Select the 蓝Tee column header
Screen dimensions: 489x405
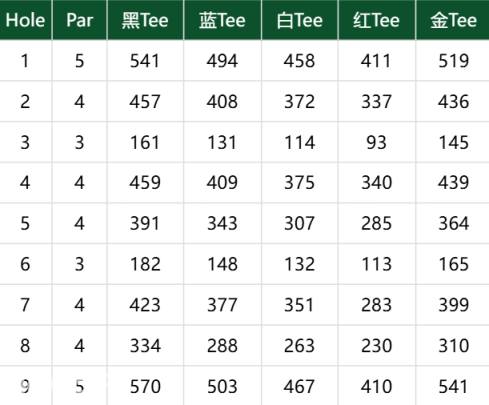pos(222,20)
